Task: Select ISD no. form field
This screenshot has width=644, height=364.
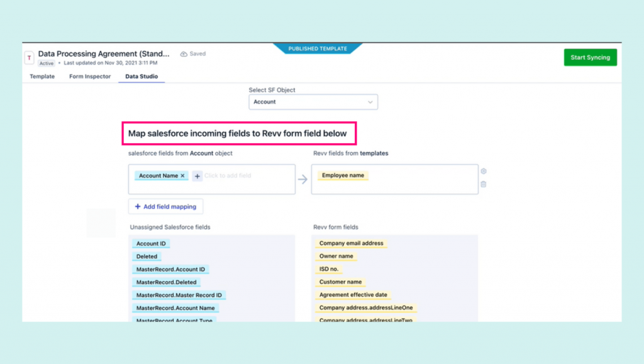Action: [x=328, y=269]
